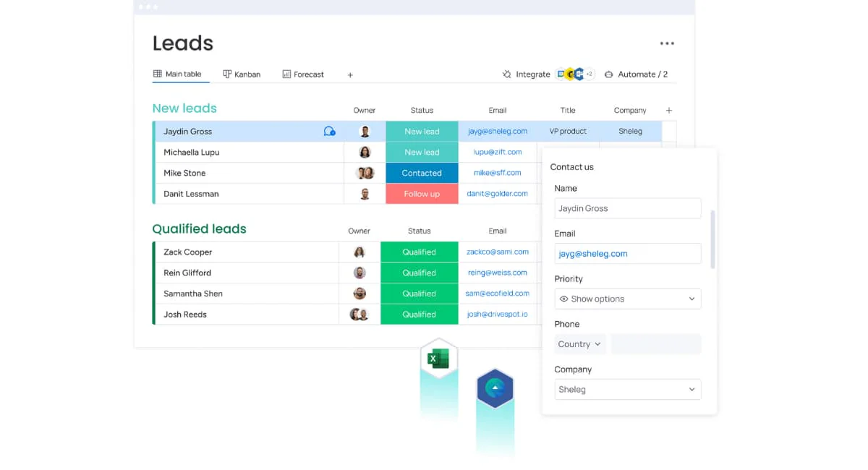
Task: Switch to the Kanban view tab
Action: (x=242, y=74)
